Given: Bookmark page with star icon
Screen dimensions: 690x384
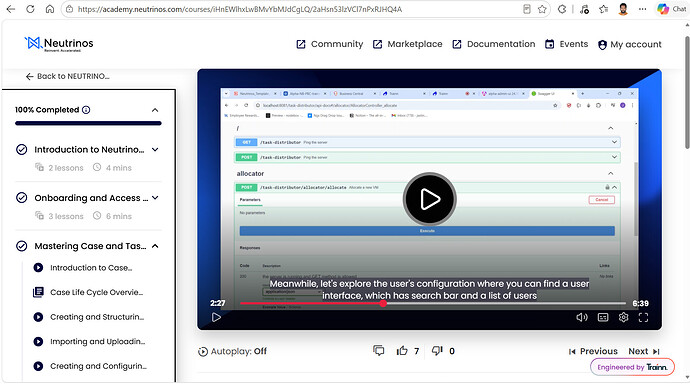Looking at the screenshot, I should pos(542,9).
